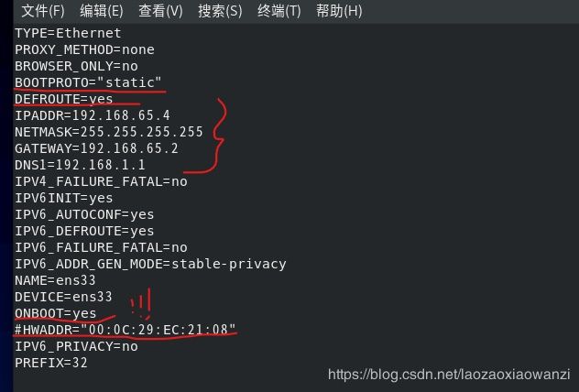Image resolution: width=579 pixels, height=392 pixels.
Task: Open the 帮助(H) menu
Action: [339, 11]
